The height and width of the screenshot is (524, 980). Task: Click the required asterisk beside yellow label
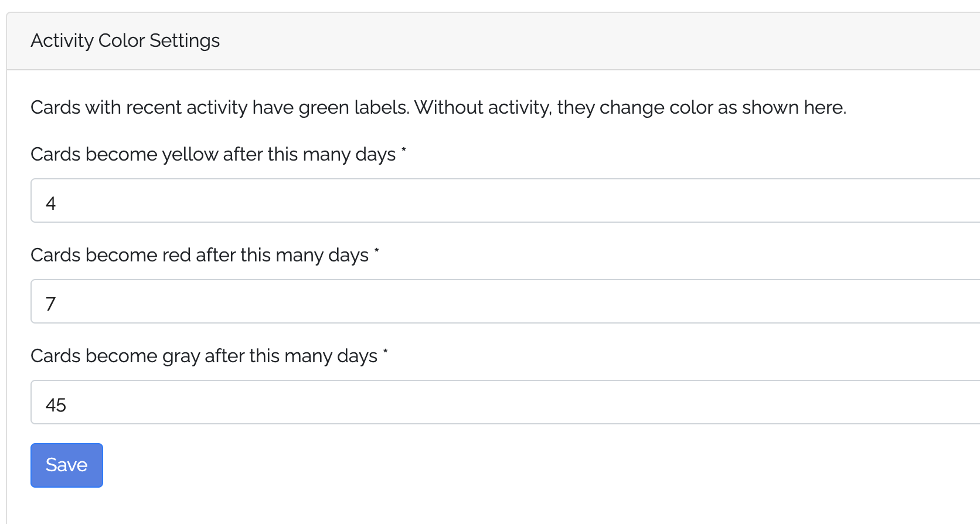click(404, 151)
